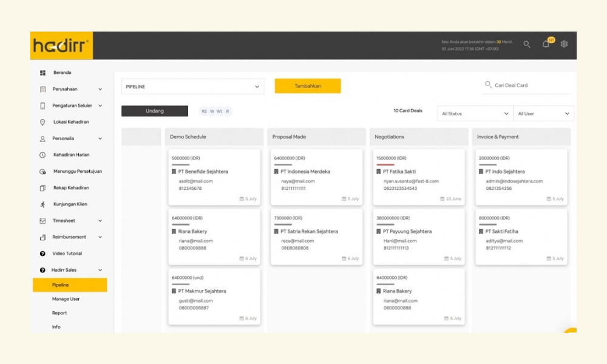Image resolution: width=607 pixels, height=364 pixels.
Task: Click the Tambahkan button
Action: (x=308, y=86)
